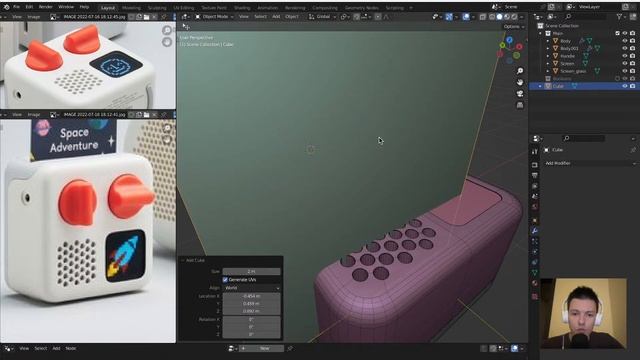Open the Object Mode dropdown

(x=214, y=17)
